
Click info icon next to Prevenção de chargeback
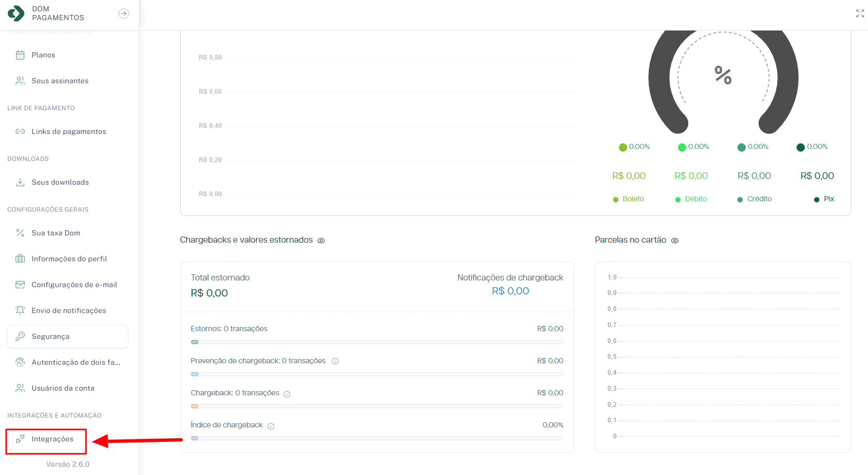[x=335, y=361]
